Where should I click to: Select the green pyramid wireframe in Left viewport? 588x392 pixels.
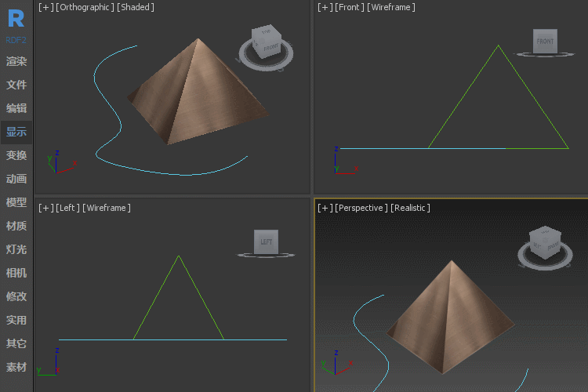click(x=156, y=297)
